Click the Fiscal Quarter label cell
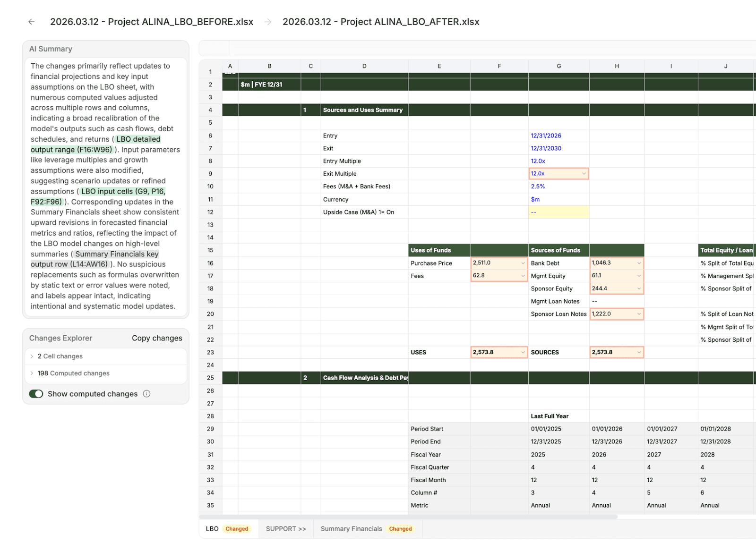This screenshot has height=551, width=756. [439, 467]
